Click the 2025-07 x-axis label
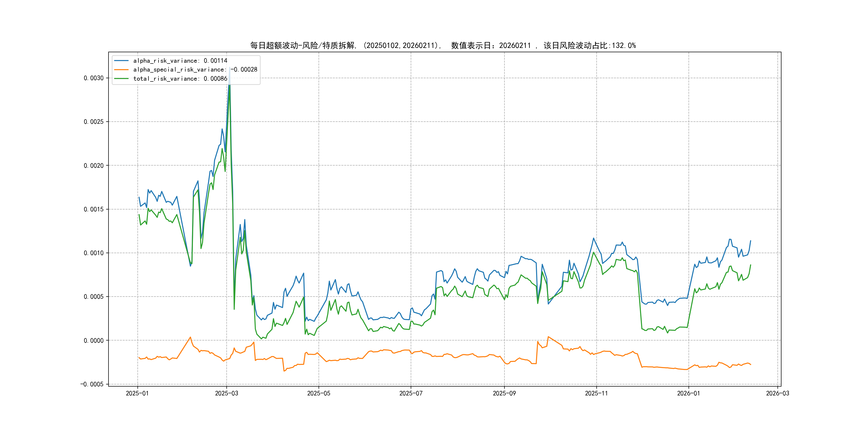 pyautogui.click(x=411, y=393)
